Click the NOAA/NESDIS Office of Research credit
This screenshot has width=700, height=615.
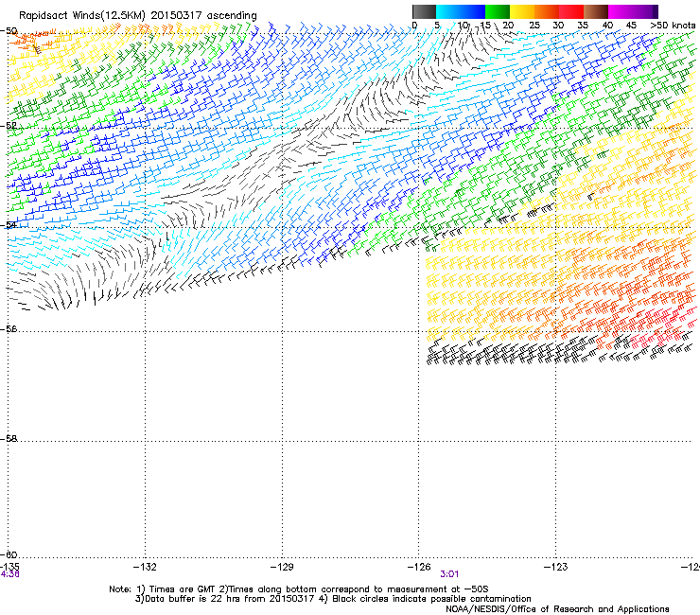pyautogui.click(x=557, y=609)
